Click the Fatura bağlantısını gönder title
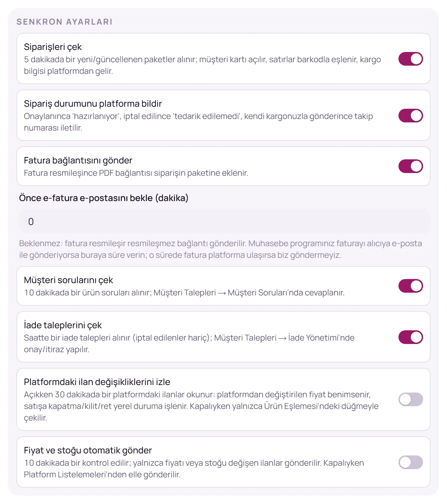447x504 pixels. tap(78, 160)
